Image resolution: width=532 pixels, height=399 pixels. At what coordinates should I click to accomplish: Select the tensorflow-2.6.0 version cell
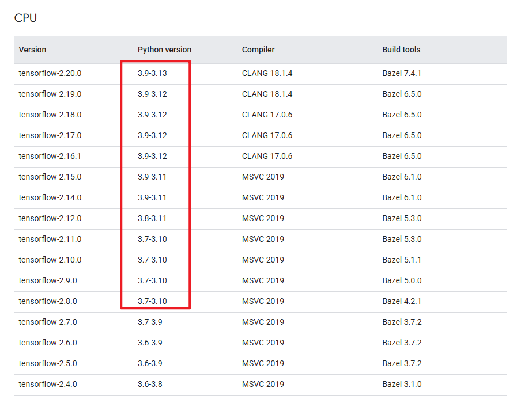[48, 343]
